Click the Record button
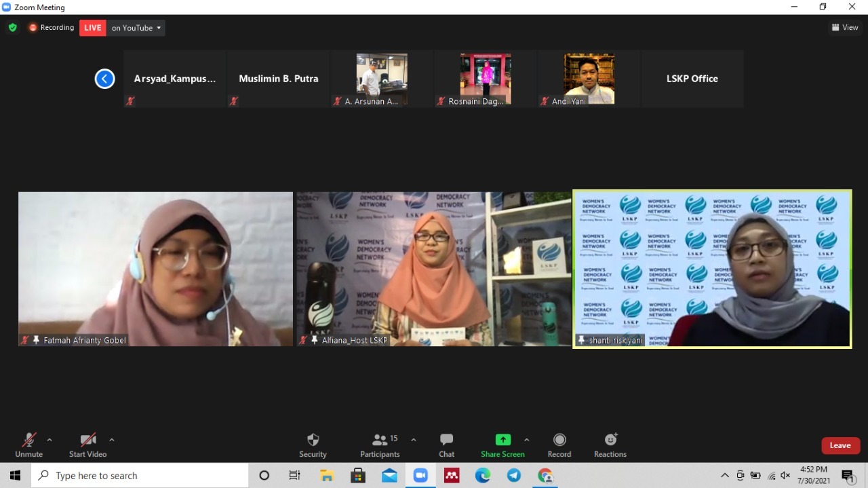Image resolution: width=868 pixels, height=488 pixels. click(559, 445)
